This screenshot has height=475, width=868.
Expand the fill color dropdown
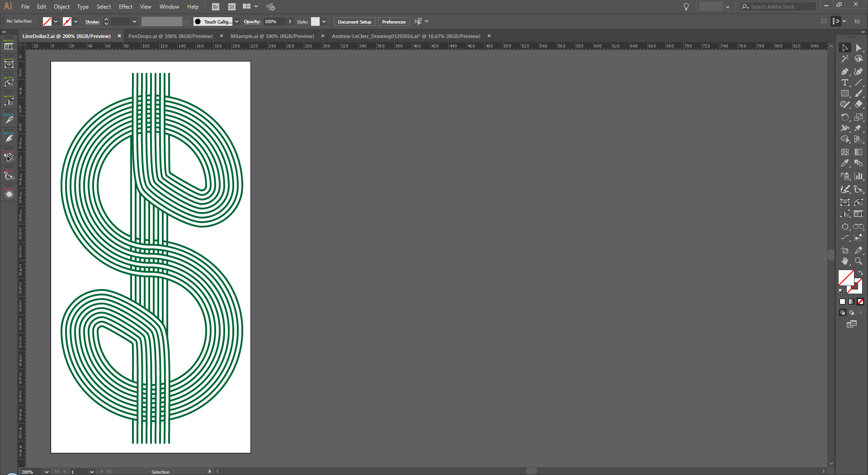(56, 22)
